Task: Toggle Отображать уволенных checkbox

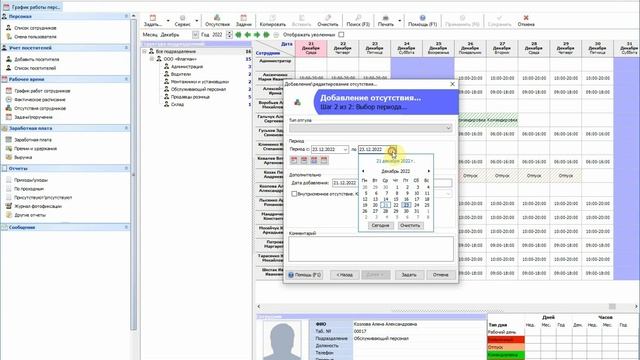Action: (341, 35)
